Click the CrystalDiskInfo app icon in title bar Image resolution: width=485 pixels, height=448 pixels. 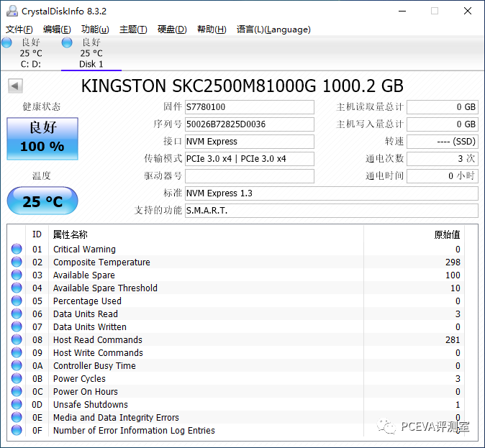coord(12,11)
